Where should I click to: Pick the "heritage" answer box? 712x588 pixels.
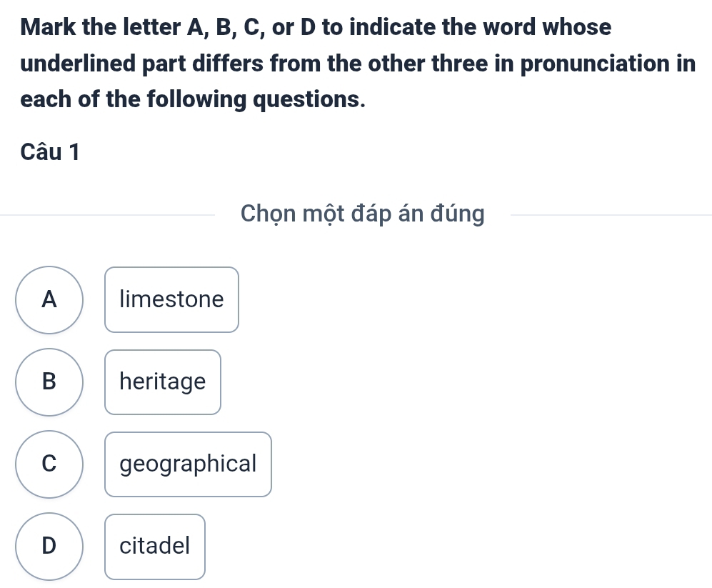163,382
